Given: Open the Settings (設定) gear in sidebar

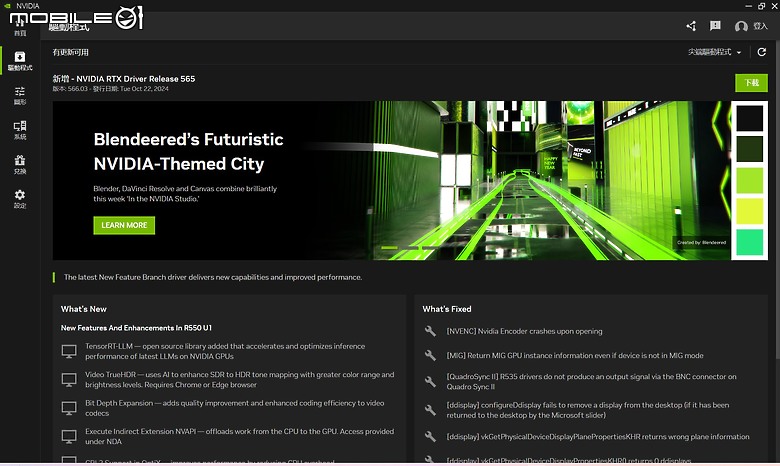Looking at the screenshot, I should 20,199.
